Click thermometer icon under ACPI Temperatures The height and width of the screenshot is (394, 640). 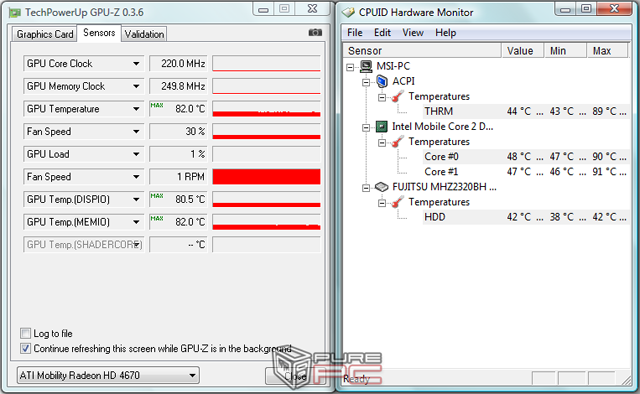click(x=397, y=97)
